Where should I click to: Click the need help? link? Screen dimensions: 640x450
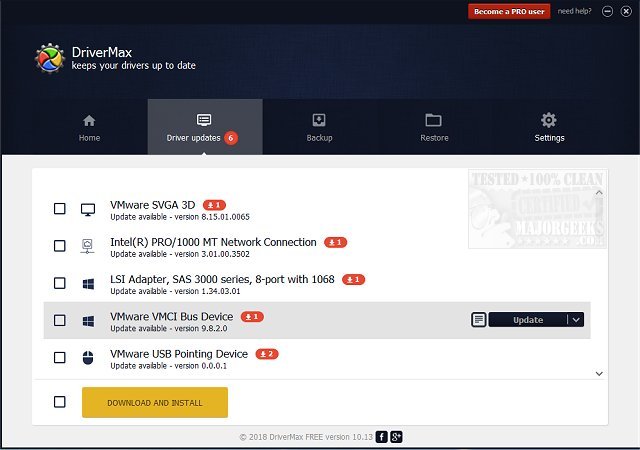point(574,11)
